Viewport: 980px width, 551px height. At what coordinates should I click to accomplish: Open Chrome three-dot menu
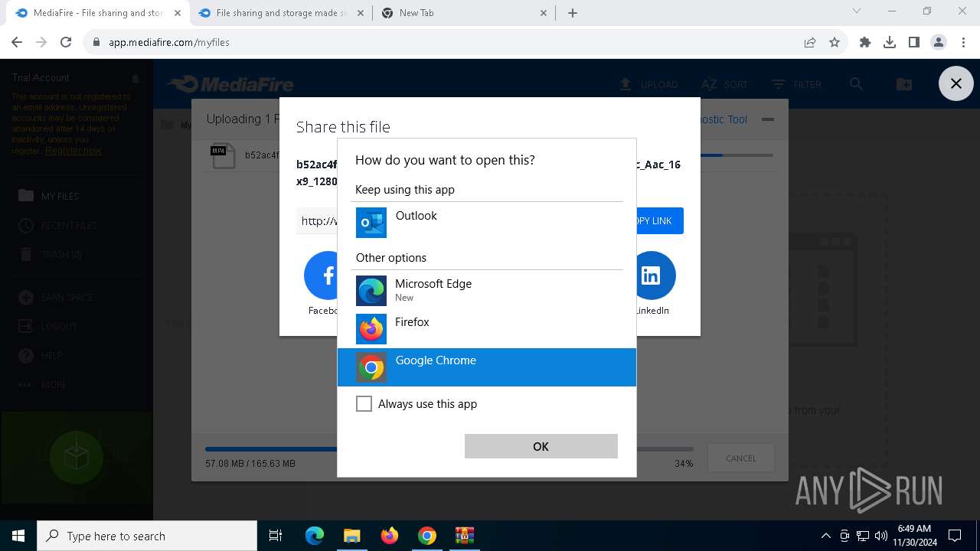click(962, 42)
